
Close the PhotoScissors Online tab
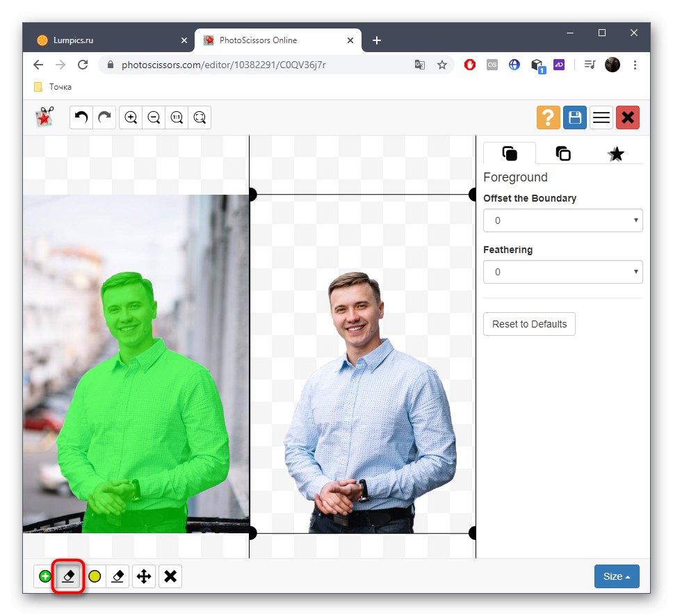pos(350,40)
